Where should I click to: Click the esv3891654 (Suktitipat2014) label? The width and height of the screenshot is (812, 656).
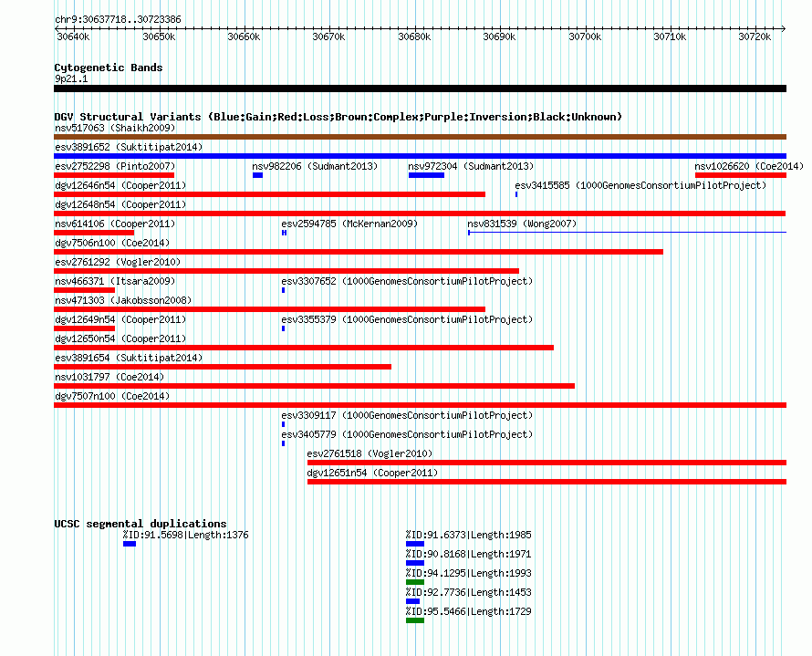(x=129, y=358)
